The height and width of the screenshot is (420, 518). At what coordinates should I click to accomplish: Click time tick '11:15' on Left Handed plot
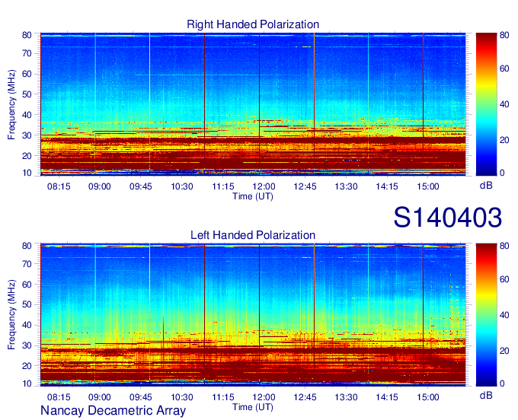[x=223, y=397]
